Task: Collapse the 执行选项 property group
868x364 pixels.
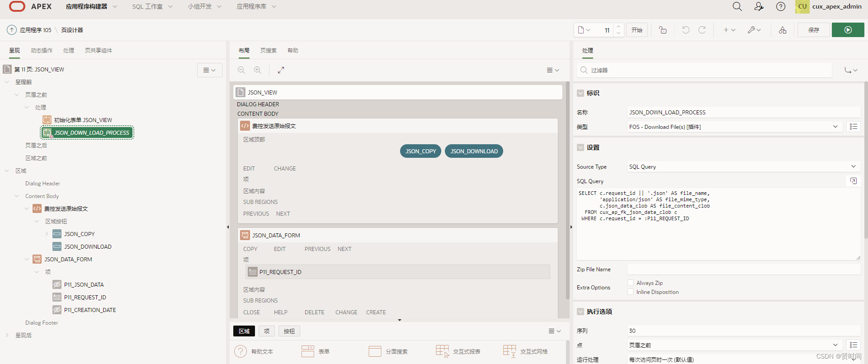Action: [580, 312]
